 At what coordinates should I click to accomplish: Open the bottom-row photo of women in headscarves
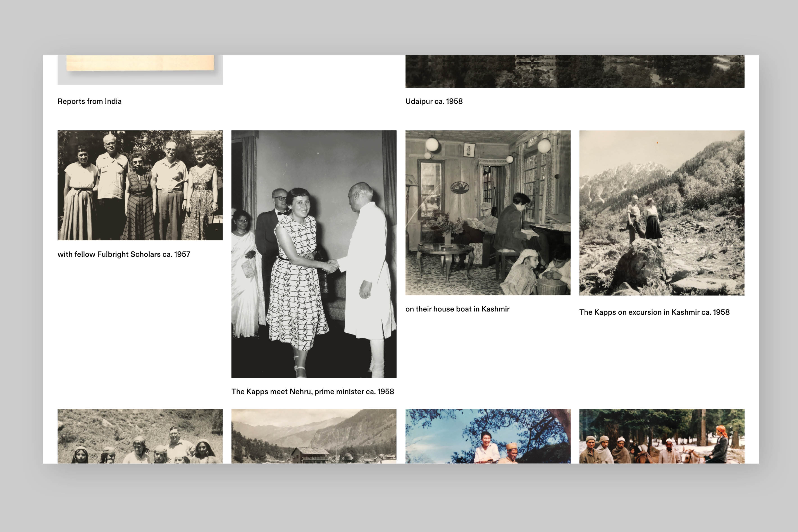140,436
